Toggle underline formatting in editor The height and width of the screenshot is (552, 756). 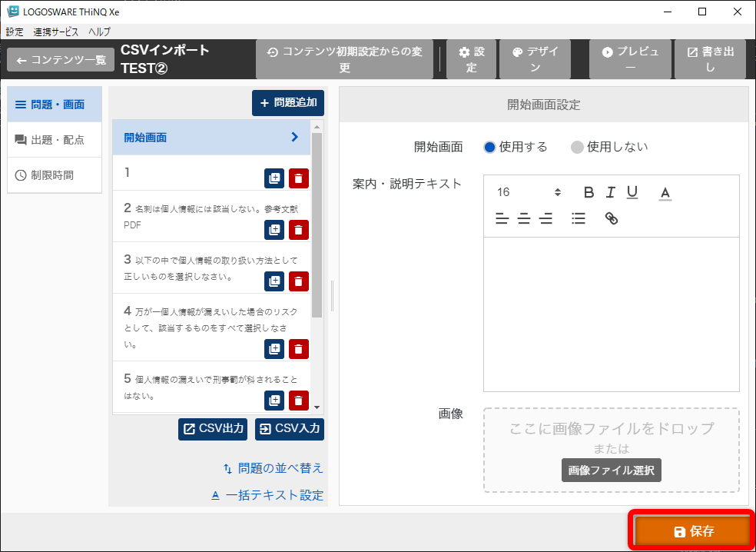pyautogui.click(x=632, y=192)
